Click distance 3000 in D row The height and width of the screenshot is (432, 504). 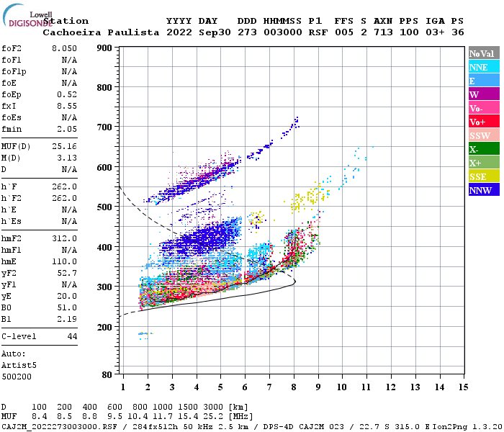(x=213, y=408)
